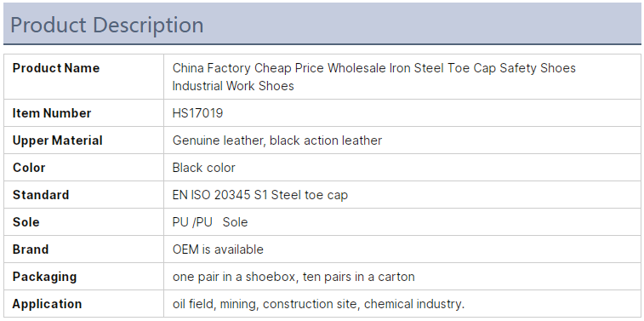Click the Black color value
The width and height of the screenshot is (644, 321).
203,168
